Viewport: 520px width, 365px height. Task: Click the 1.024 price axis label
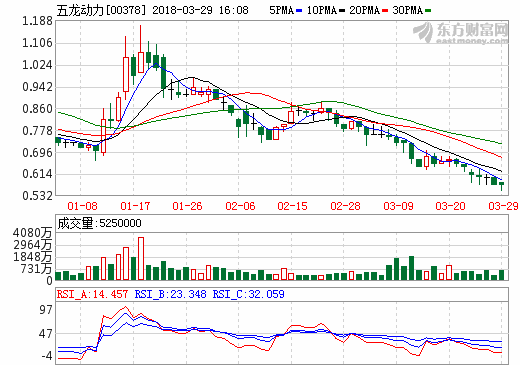point(37,65)
